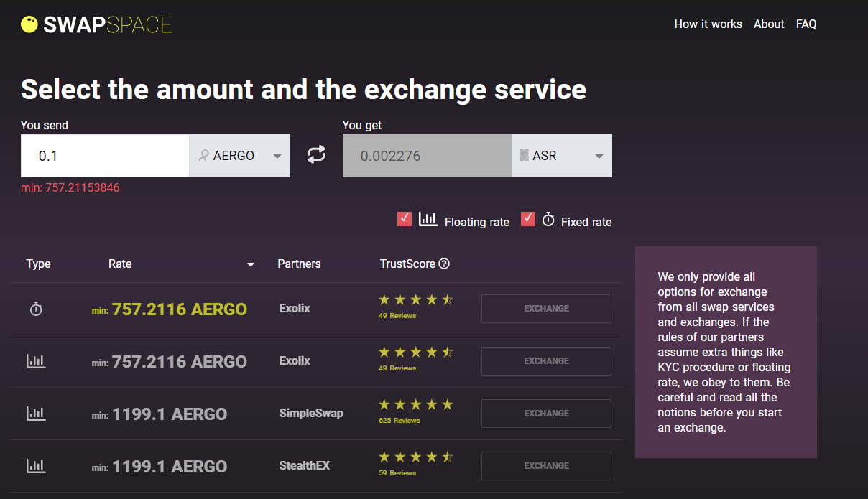Click the chart type icon in StealthEX row
The image size is (868, 499).
(36, 466)
